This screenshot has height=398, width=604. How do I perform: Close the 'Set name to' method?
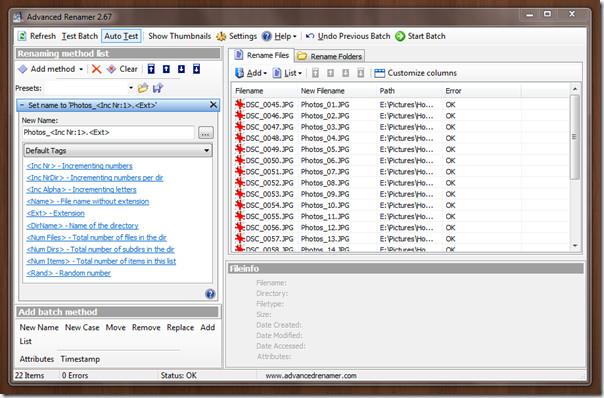pyautogui.click(x=213, y=105)
